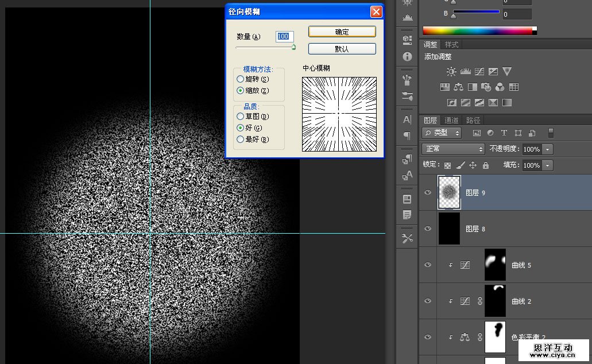Switch to the 通道 (Channels) tab
Image resolution: width=592 pixels, height=364 pixels.
point(452,121)
